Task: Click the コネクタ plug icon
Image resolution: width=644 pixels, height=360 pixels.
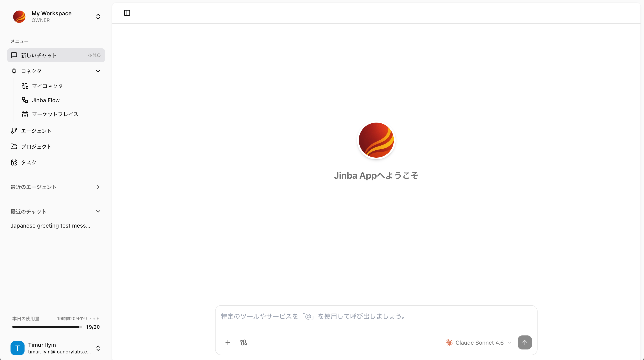Action: (14, 71)
